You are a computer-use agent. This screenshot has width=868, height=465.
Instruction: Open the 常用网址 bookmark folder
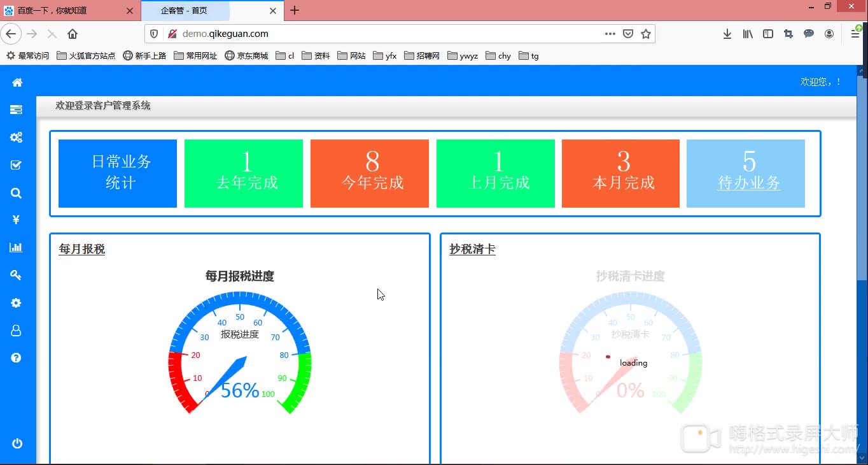(x=195, y=55)
